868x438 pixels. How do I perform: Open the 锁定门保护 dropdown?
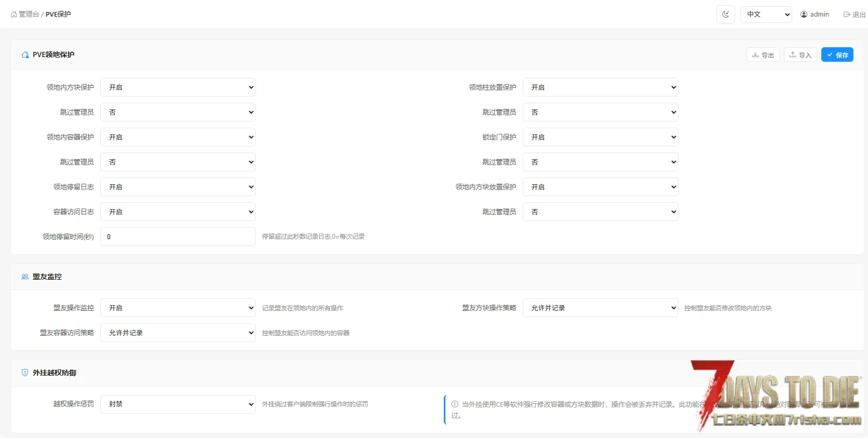click(x=600, y=138)
